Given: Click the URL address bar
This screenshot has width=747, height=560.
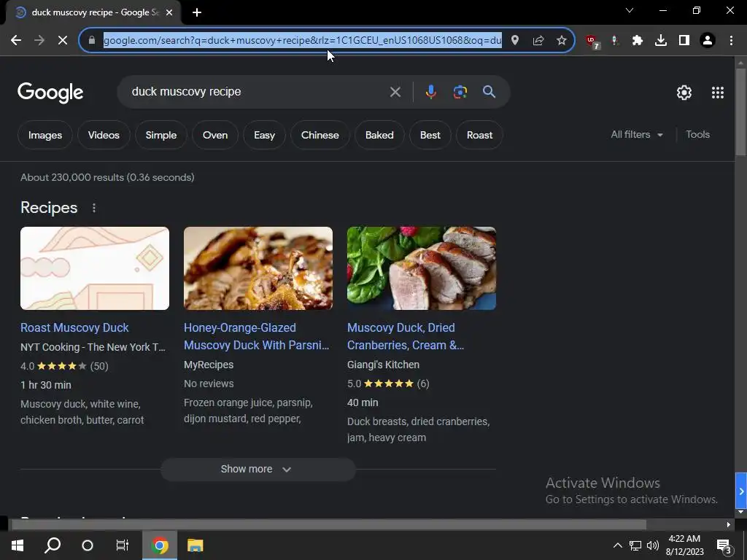Looking at the screenshot, I should pos(303,41).
